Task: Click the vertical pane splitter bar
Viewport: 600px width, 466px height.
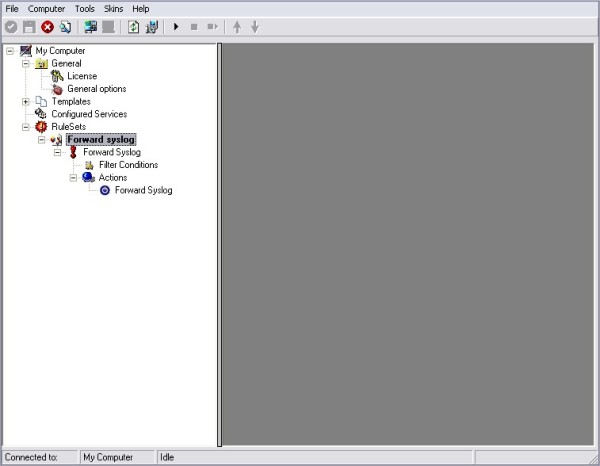Action: (x=219, y=244)
